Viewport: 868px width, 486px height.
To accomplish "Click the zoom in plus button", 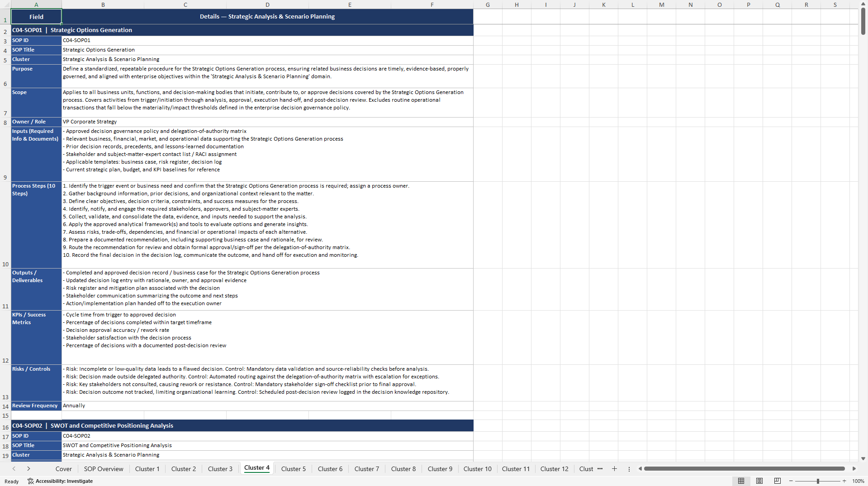I will (844, 481).
